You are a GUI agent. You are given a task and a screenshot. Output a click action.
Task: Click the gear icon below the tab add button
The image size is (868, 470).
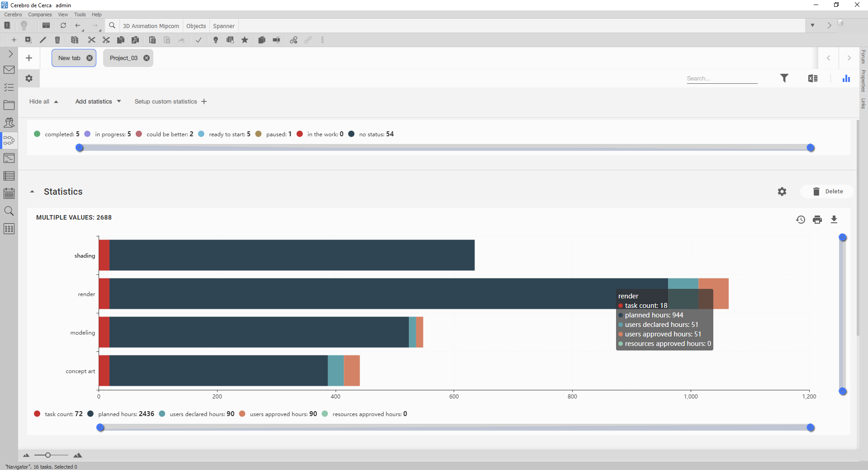[29, 78]
